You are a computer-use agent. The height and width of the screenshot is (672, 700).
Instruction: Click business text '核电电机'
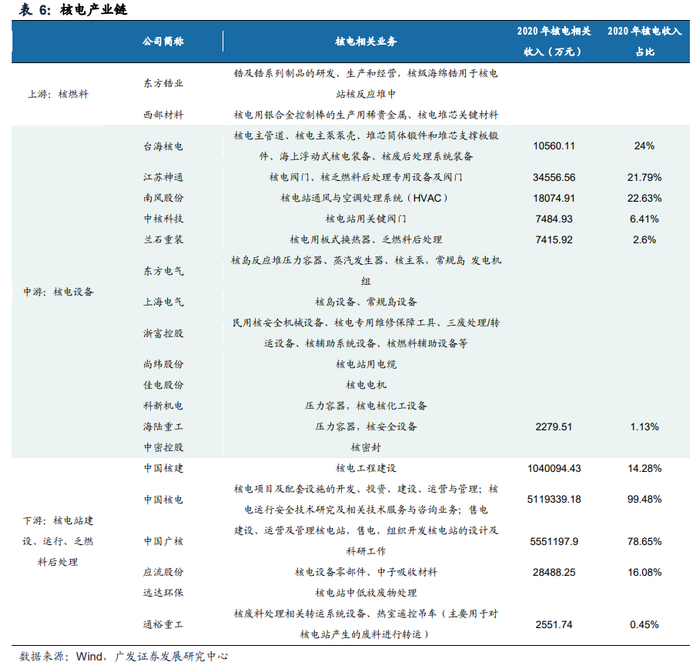pos(366,385)
